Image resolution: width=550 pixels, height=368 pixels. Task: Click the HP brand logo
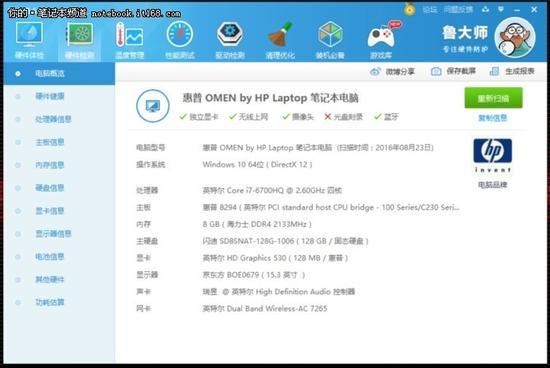click(x=492, y=155)
